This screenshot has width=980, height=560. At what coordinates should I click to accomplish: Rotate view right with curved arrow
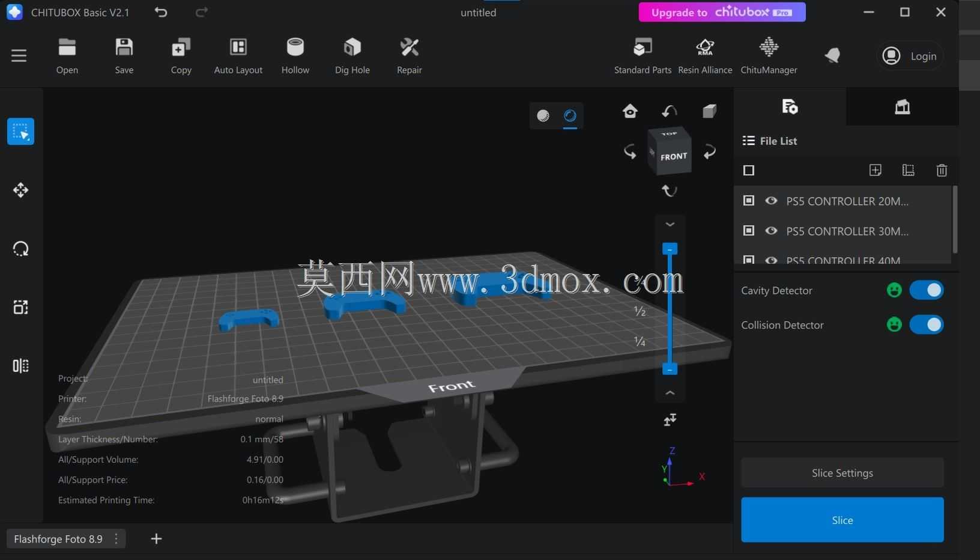[710, 151]
